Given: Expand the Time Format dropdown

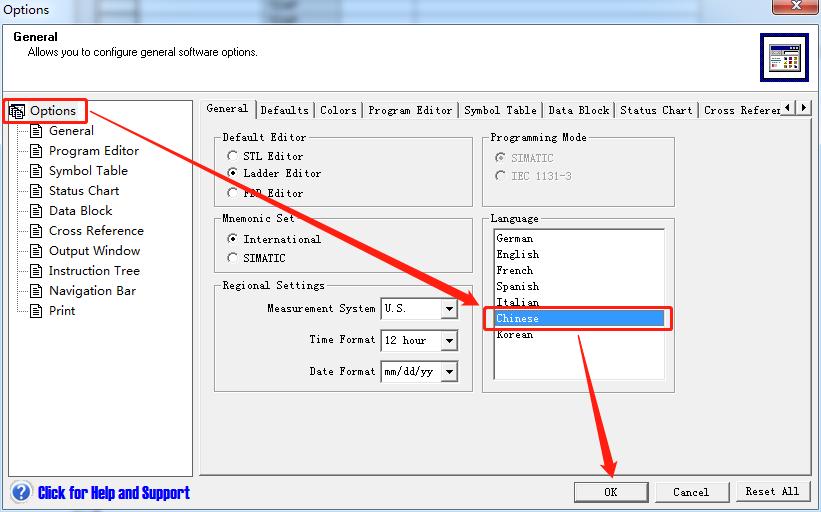Looking at the screenshot, I should (x=449, y=341).
